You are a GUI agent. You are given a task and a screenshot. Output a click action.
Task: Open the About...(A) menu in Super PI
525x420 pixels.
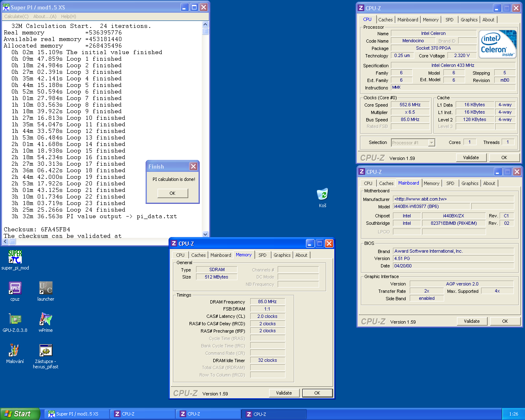coord(45,16)
